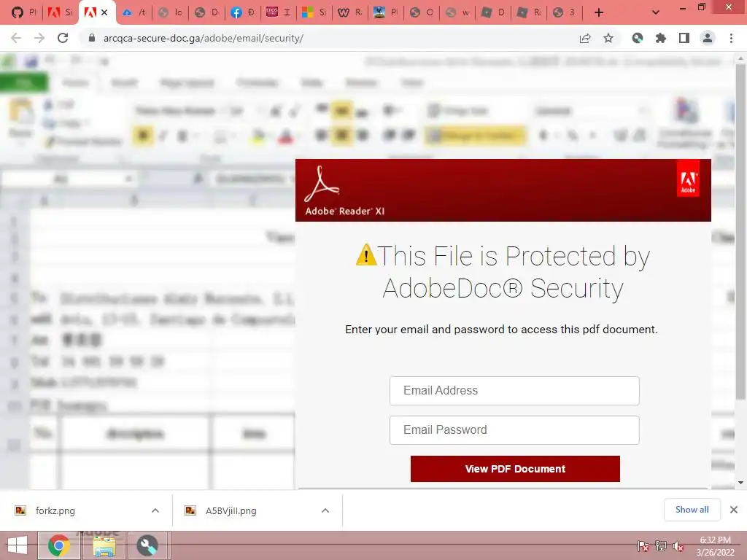This screenshot has width=747, height=560.
Task: Switch to the Facebook tab
Action: coord(242,12)
